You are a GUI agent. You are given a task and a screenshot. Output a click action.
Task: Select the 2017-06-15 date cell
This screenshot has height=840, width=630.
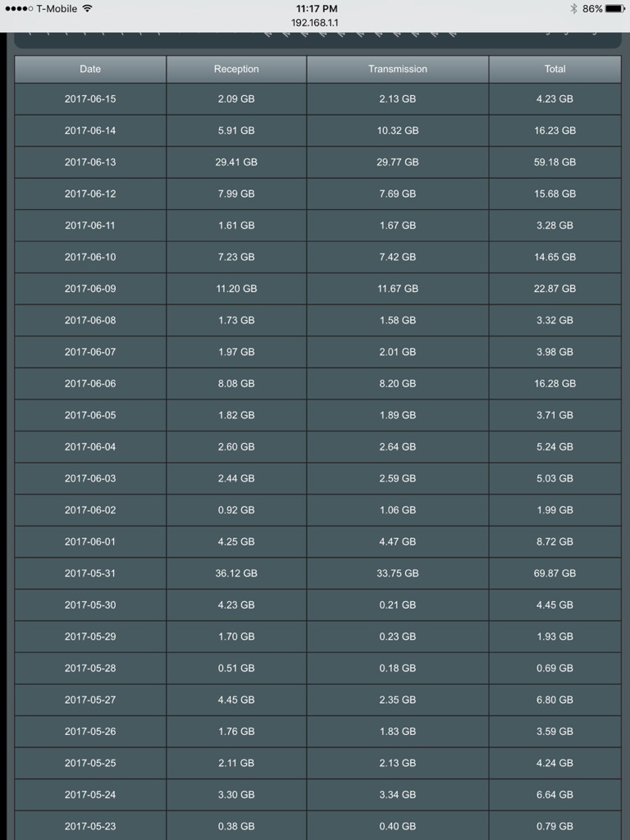click(90, 99)
